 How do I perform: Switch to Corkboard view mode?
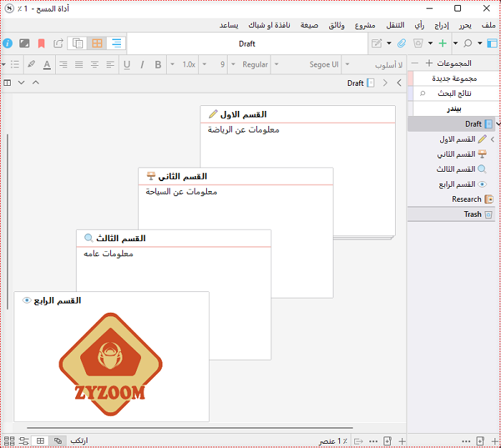tap(97, 43)
